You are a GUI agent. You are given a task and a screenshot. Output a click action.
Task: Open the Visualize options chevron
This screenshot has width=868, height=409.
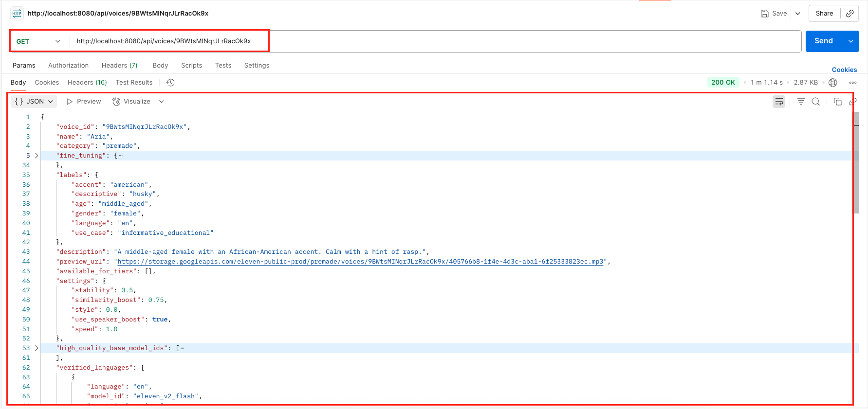pos(162,101)
